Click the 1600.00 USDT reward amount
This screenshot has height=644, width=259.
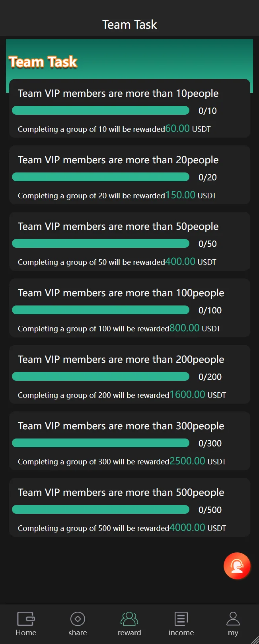tap(187, 394)
